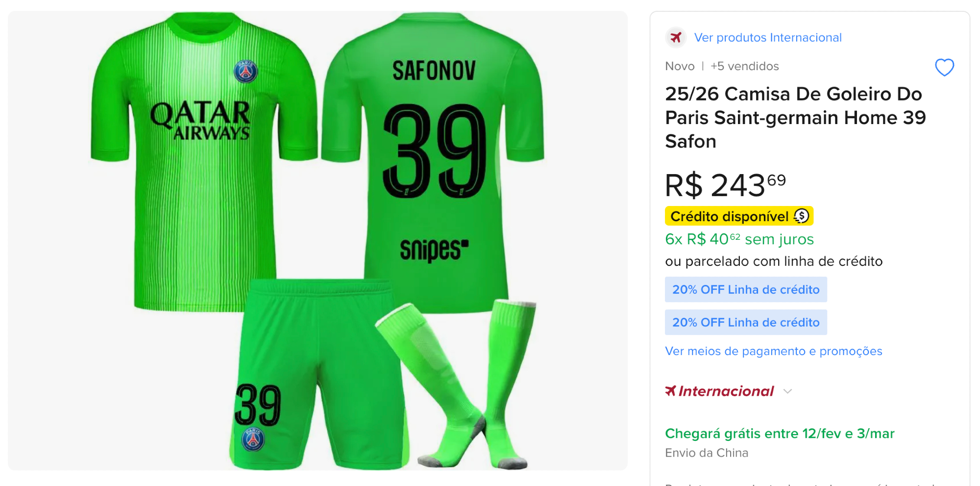
Task: Click the Crédito disponível yellow badge
Action: [730, 216]
